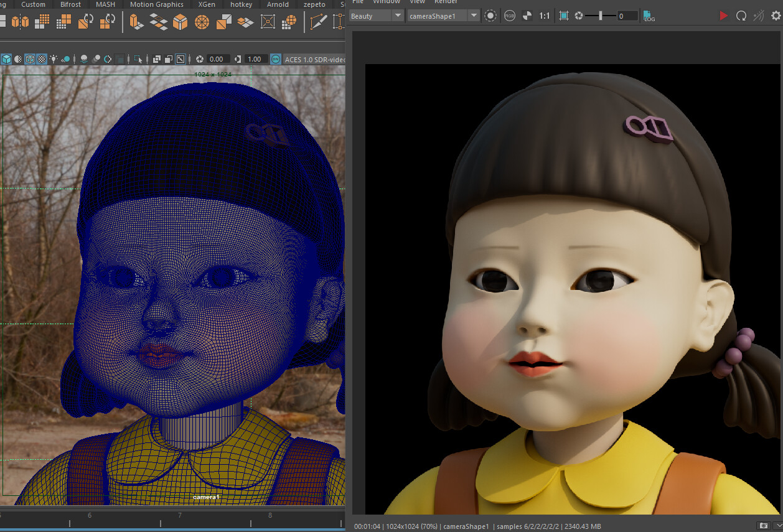Click the viewport gamma icon
Screen dimensions: 783x532
[238, 59]
